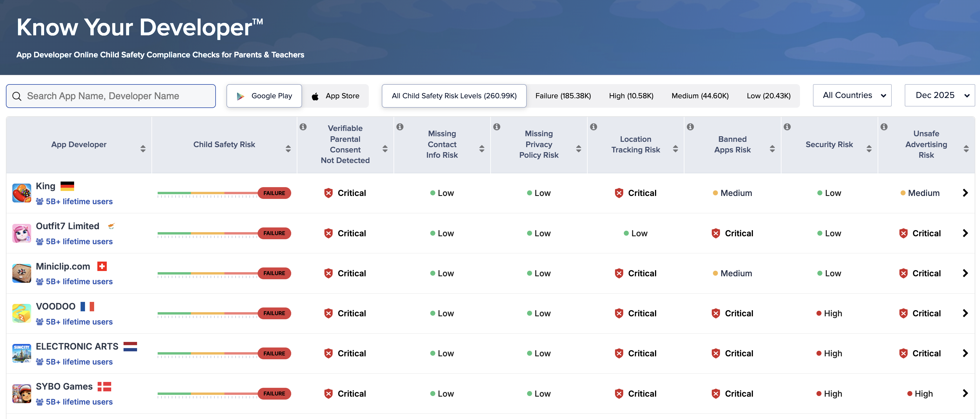Click the King app icon thumbnail

(22, 193)
